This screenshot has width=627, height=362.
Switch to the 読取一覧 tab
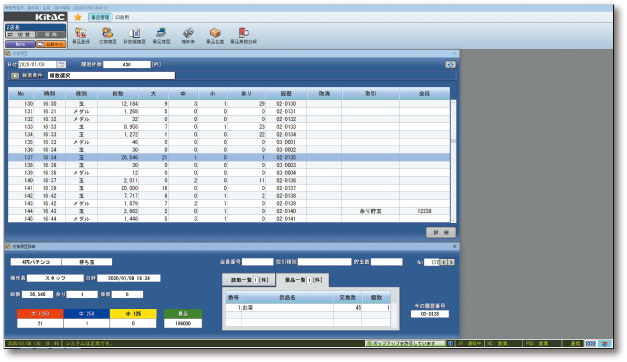coord(249,280)
